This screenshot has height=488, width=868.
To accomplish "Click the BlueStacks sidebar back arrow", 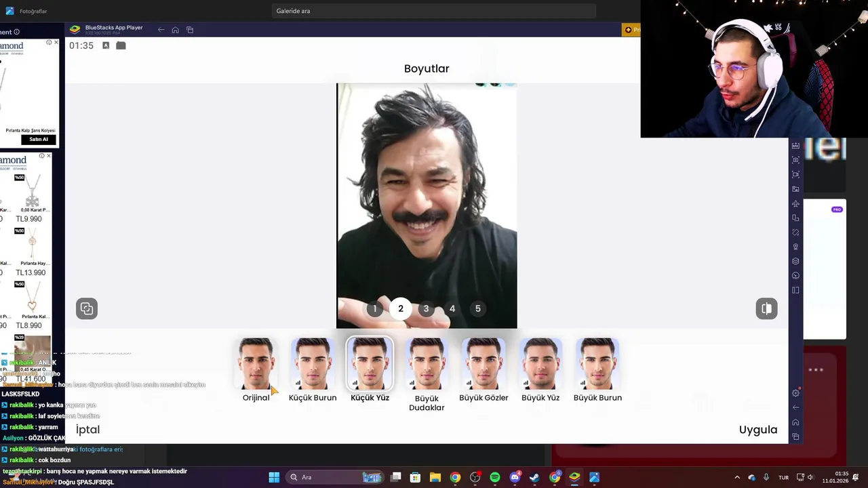I will tap(795, 407).
